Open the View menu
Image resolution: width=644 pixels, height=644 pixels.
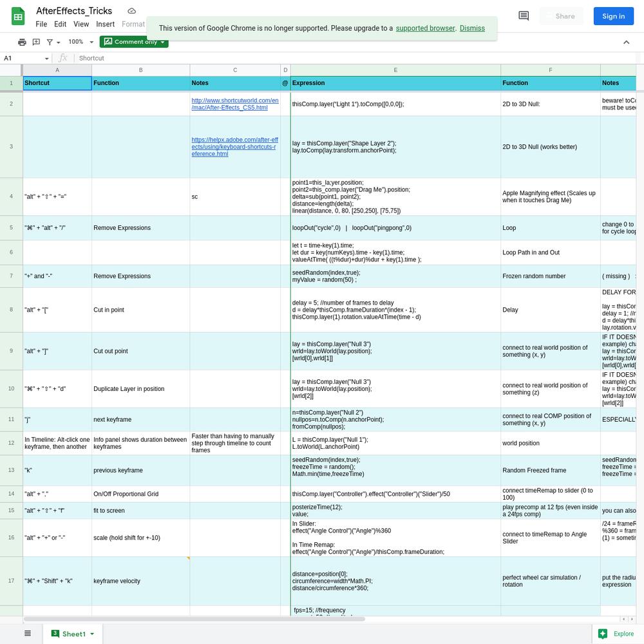pyautogui.click(x=81, y=24)
